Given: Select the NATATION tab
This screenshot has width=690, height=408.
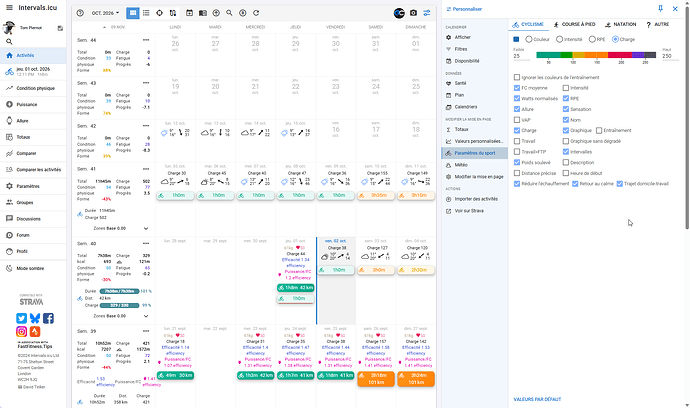Looking at the screenshot, I should click(x=620, y=25).
